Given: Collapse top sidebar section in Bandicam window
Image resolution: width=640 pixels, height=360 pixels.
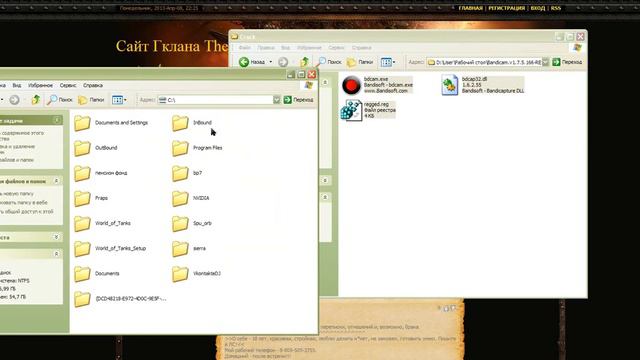Looking at the screenshot, I should pos(325,82).
